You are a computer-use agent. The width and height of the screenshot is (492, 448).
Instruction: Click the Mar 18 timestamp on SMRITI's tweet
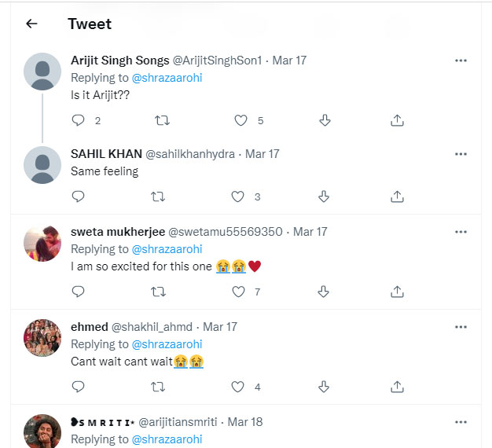tap(244, 422)
